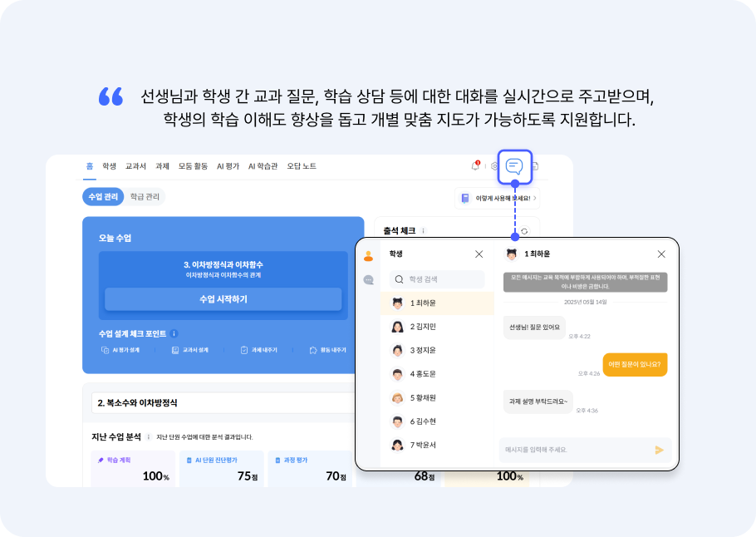
Task: Show info icon next to 지난 수업 분석
Action: pyautogui.click(x=149, y=437)
